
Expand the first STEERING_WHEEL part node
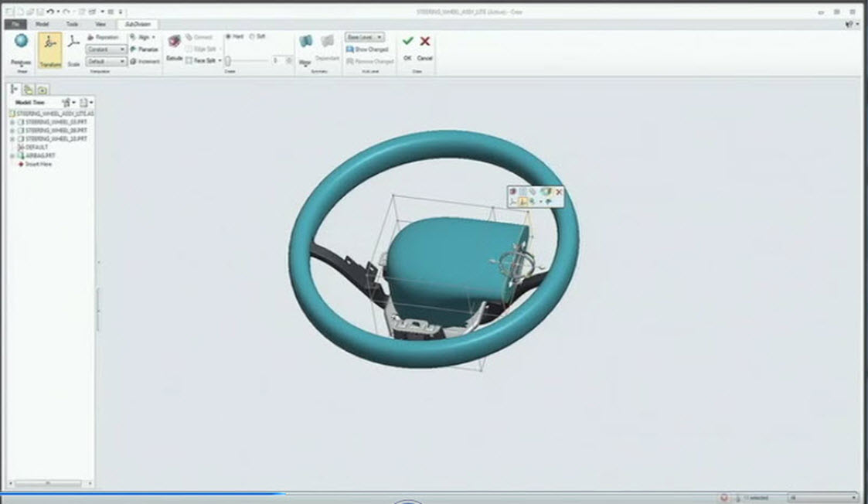[12, 122]
